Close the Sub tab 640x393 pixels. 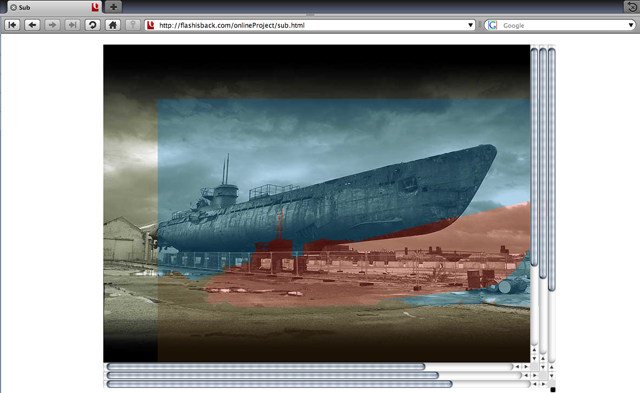[x=13, y=7]
